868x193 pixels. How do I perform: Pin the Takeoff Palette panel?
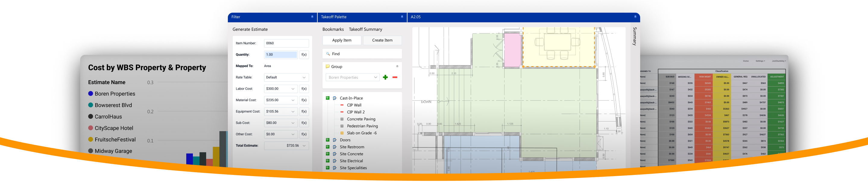click(402, 17)
